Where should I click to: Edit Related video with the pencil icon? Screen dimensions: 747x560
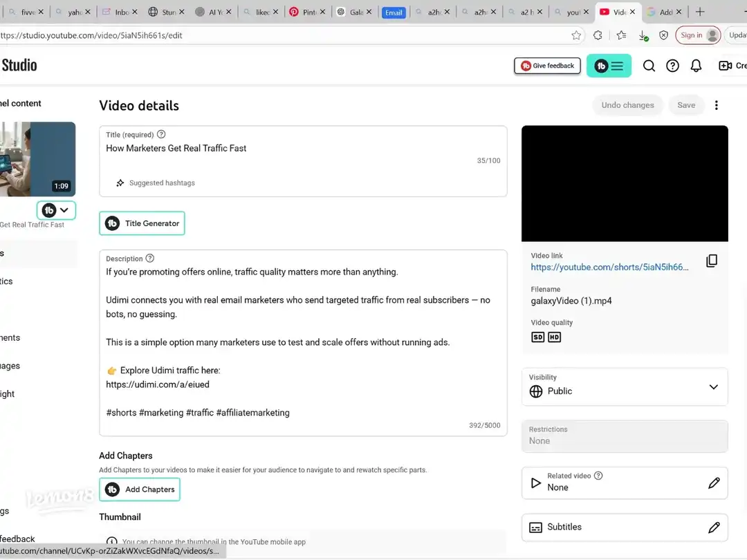(714, 483)
